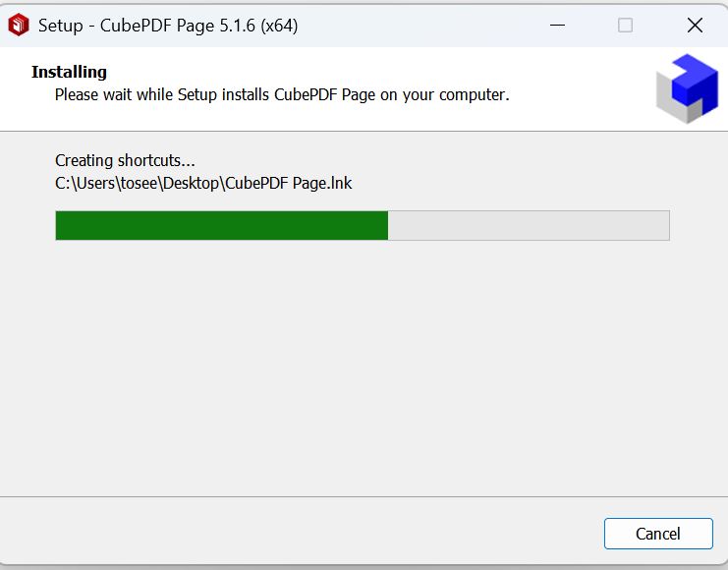The width and height of the screenshot is (728, 570).
Task: Click the bold "Installing" heading
Action: pyautogui.click(x=69, y=72)
